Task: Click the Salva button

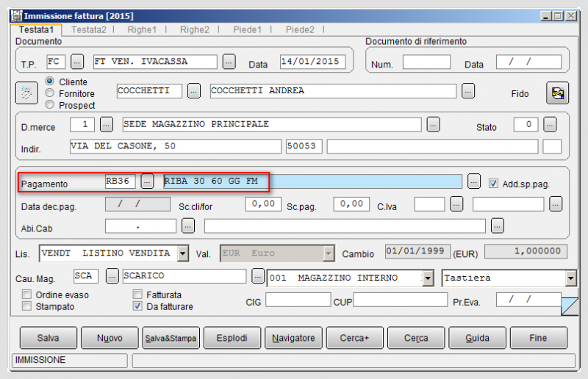Action: tap(49, 338)
